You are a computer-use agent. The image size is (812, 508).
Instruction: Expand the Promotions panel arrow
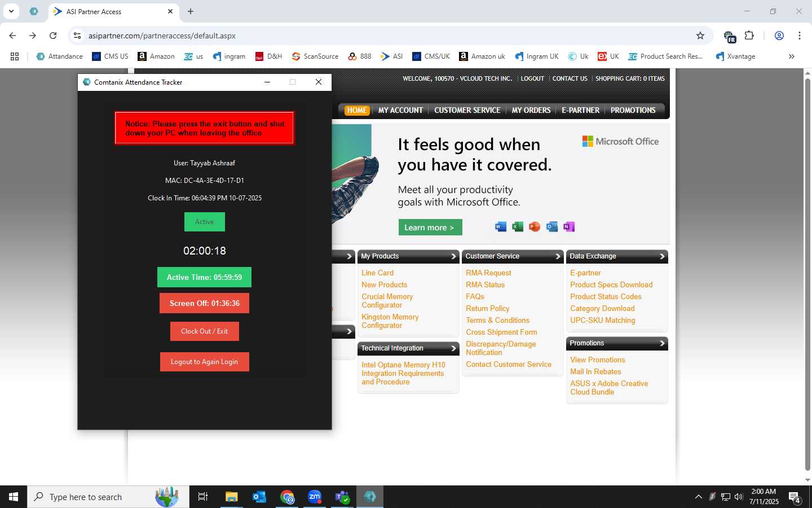pos(662,343)
